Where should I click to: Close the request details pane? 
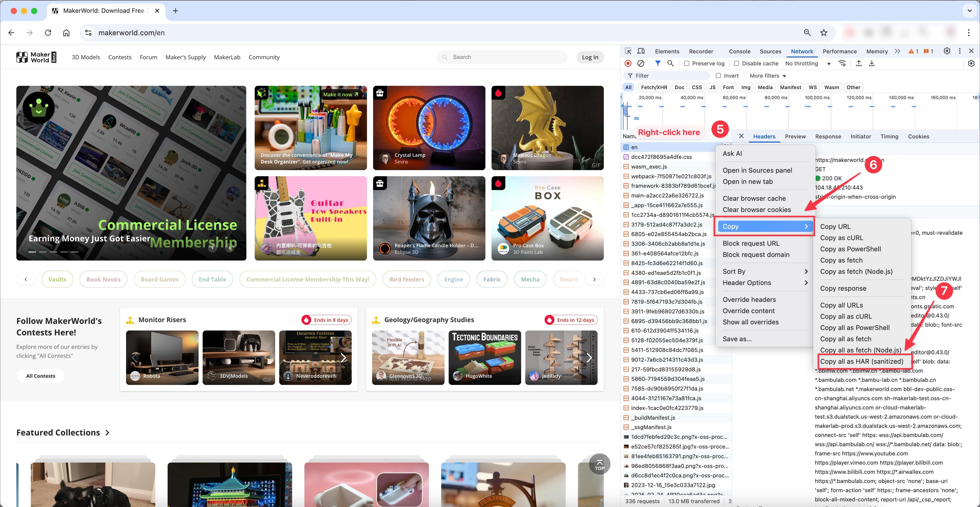[741, 136]
